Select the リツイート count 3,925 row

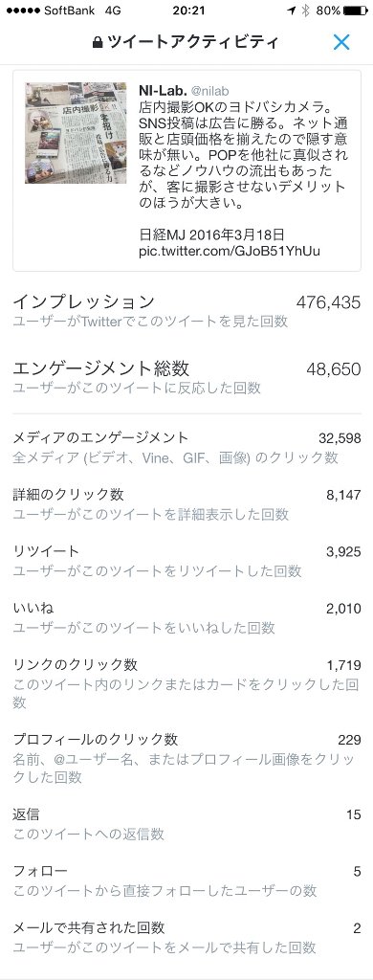click(186, 561)
